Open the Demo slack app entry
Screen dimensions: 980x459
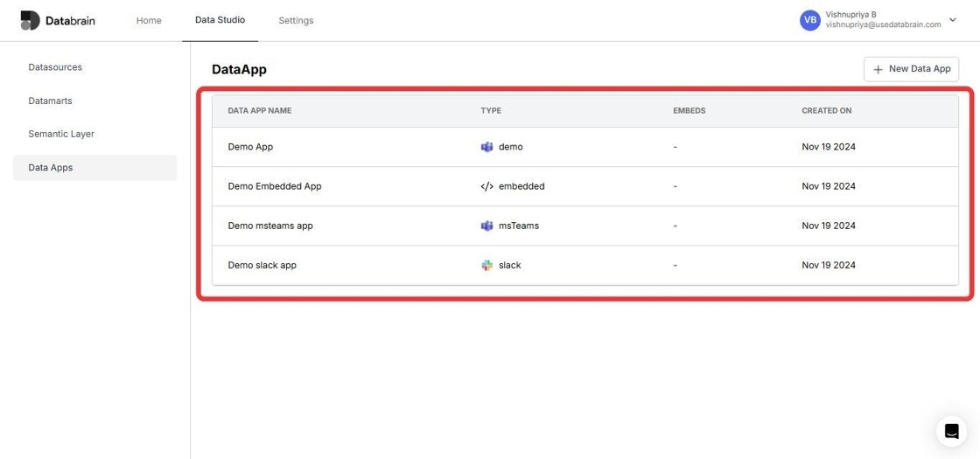pos(585,265)
